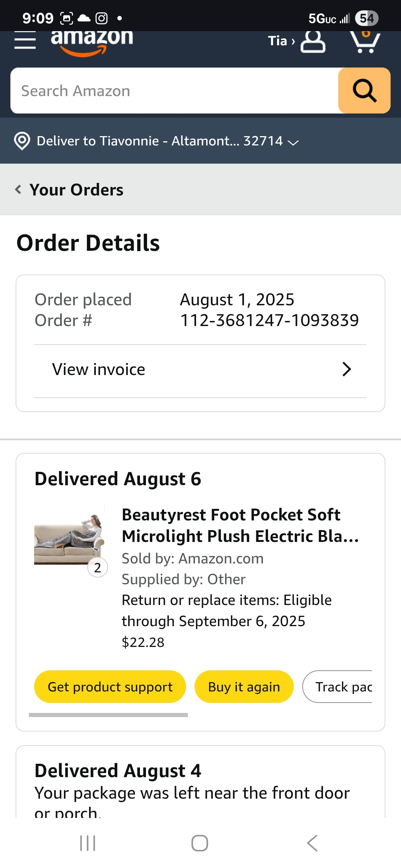Open the shopping cart icon
This screenshot has width=401, height=868.
(365, 42)
